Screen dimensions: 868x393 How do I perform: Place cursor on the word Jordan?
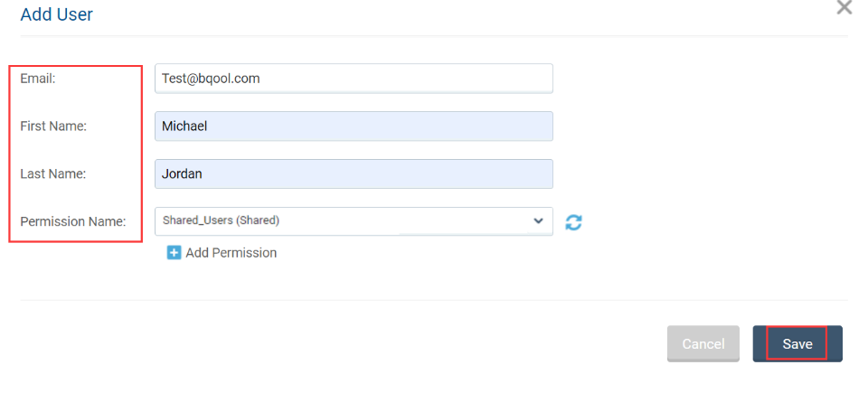pos(182,173)
